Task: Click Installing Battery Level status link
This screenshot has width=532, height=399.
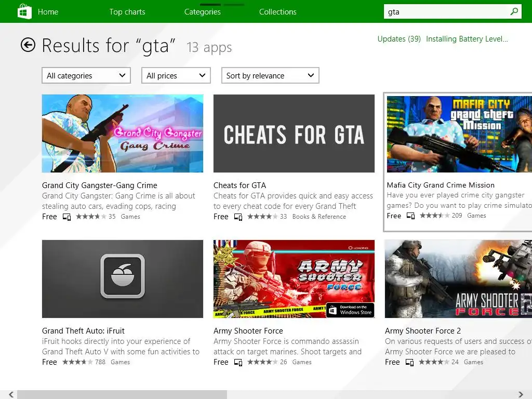Action: [467, 39]
